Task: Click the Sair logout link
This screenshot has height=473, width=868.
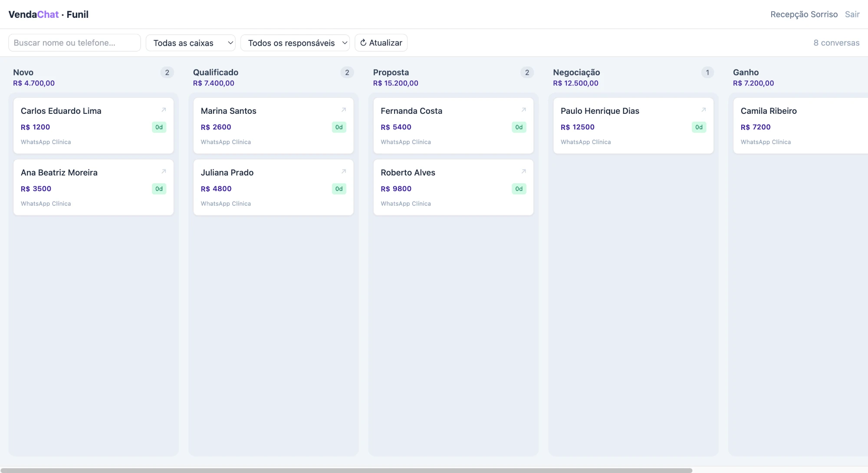Action: point(852,14)
